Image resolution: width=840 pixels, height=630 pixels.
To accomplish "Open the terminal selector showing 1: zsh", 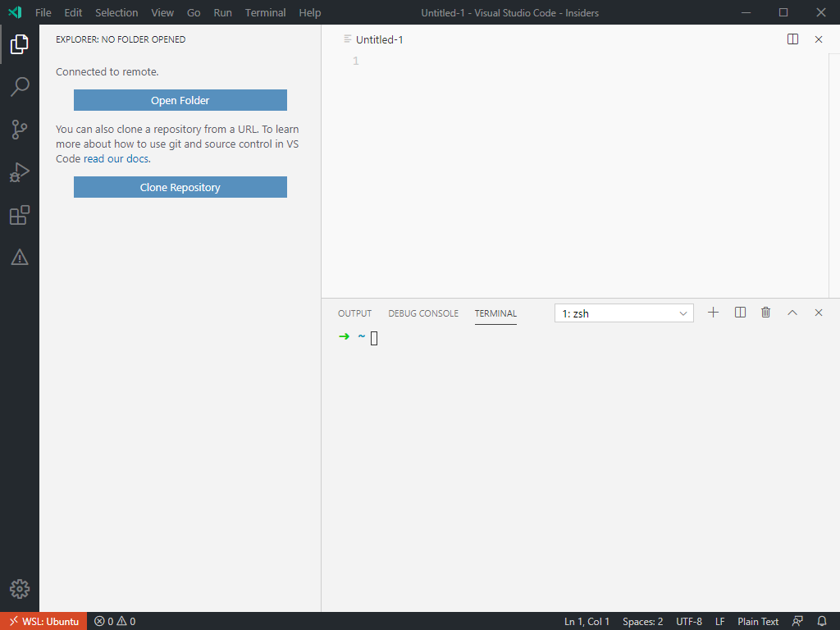I will click(x=623, y=313).
